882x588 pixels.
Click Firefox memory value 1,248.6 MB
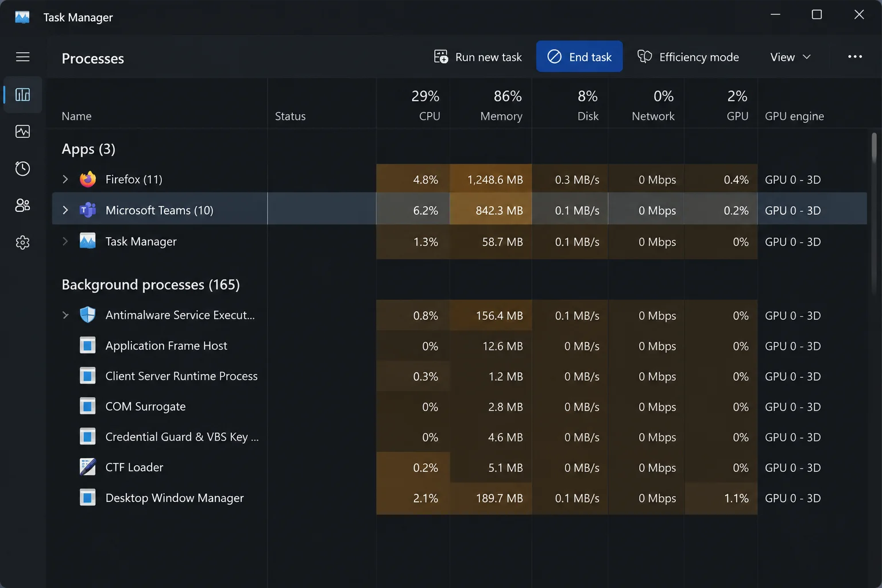pyautogui.click(x=495, y=180)
